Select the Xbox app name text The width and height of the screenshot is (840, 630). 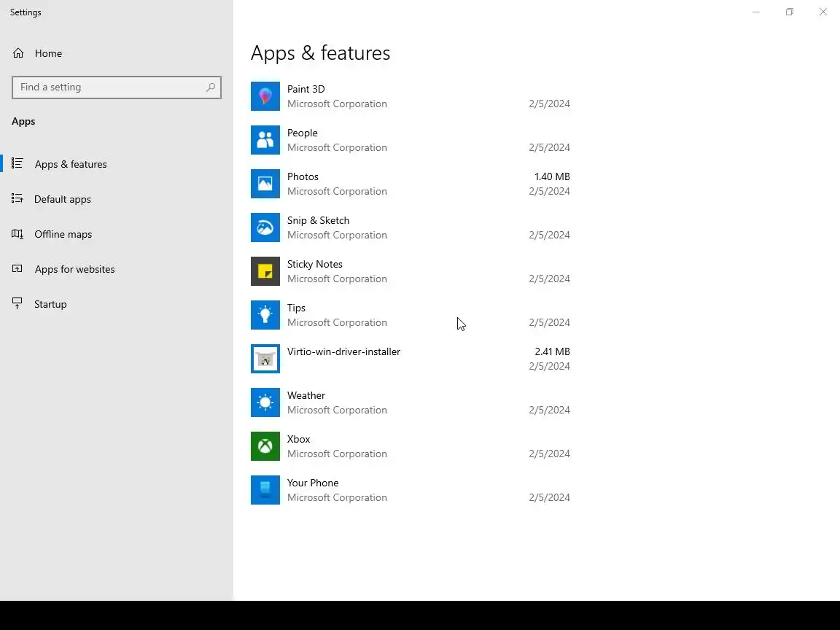pos(299,439)
